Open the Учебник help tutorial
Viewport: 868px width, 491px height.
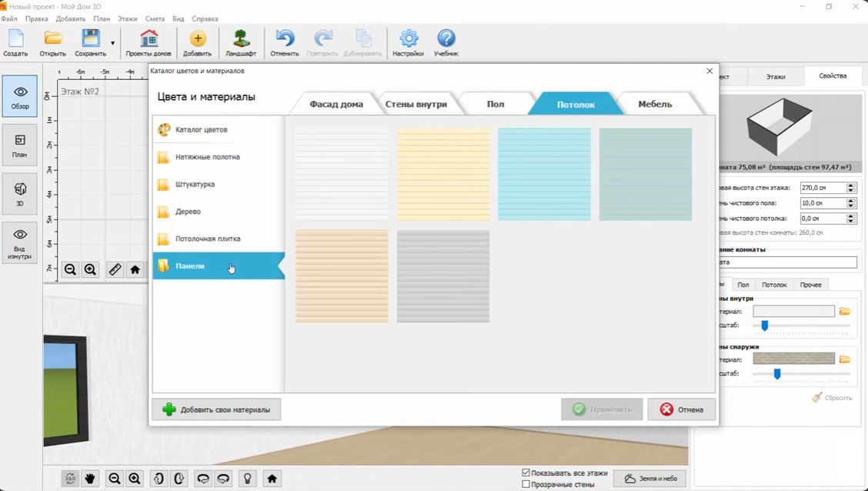[446, 43]
